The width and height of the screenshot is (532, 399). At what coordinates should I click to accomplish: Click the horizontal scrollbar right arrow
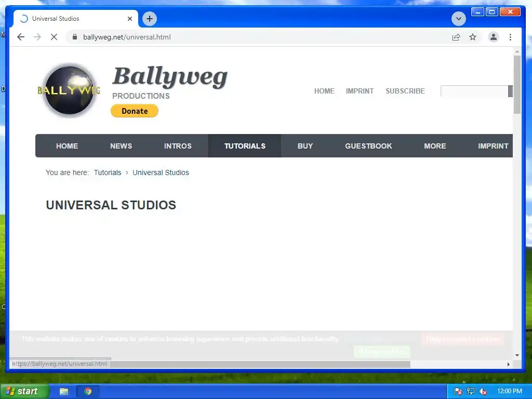(508, 364)
